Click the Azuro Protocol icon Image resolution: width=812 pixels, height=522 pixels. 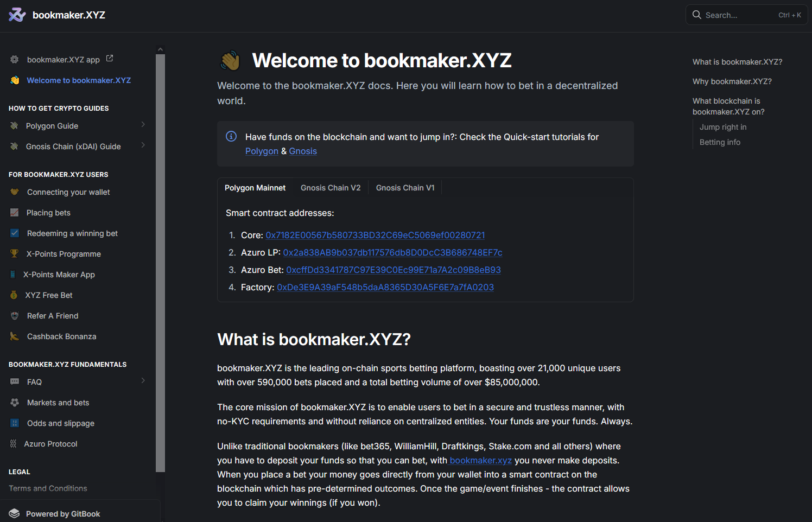pyautogui.click(x=13, y=444)
